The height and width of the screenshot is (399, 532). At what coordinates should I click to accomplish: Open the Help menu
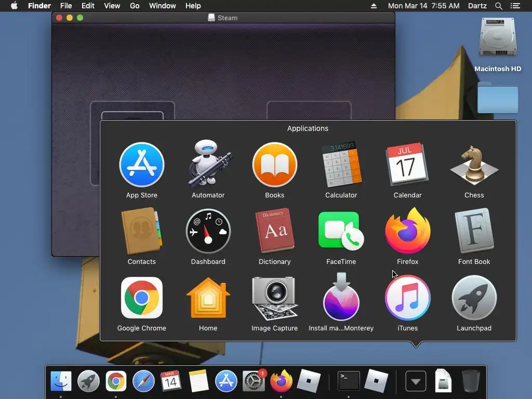193,6
